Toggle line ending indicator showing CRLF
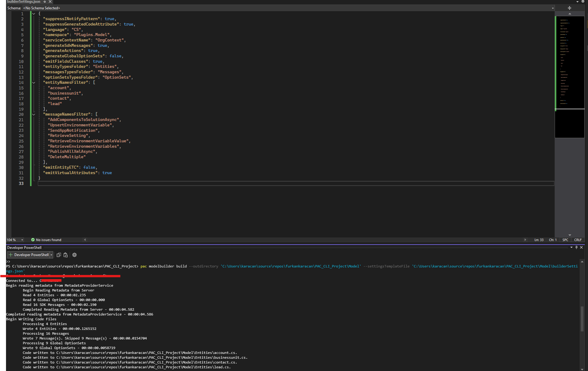The width and height of the screenshot is (588, 371). [578, 240]
